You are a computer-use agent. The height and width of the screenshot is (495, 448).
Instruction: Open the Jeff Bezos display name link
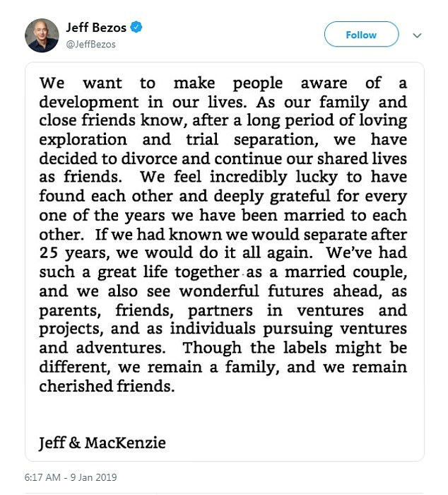coord(96,28)
